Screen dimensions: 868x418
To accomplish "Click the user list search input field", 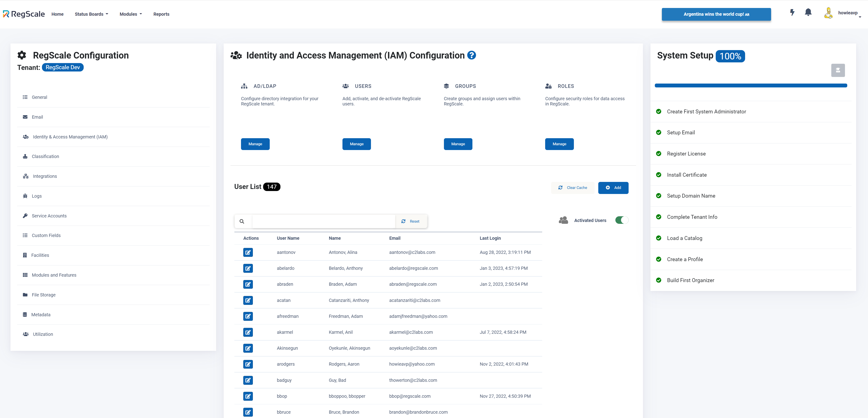I will 324,222.
